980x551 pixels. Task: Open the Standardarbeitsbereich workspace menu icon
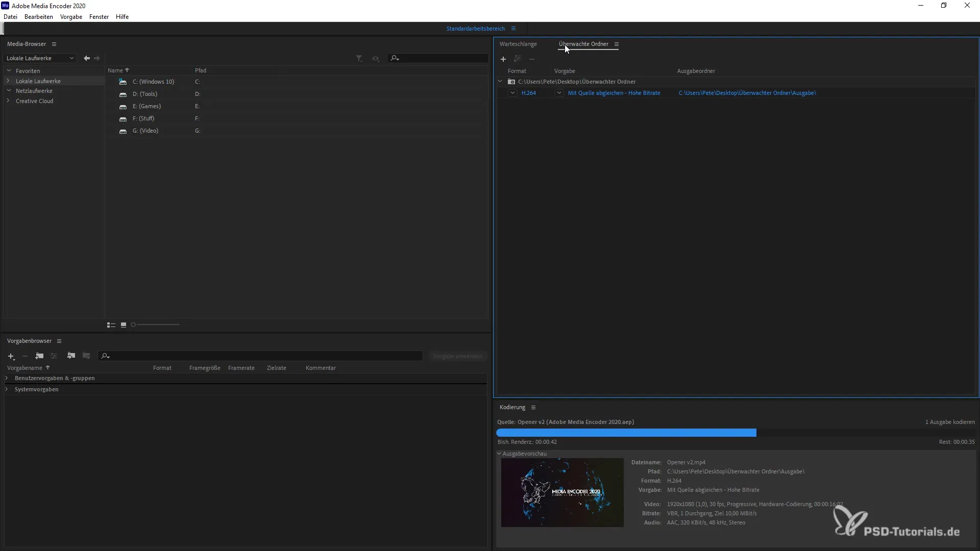(x=513, y=29)
